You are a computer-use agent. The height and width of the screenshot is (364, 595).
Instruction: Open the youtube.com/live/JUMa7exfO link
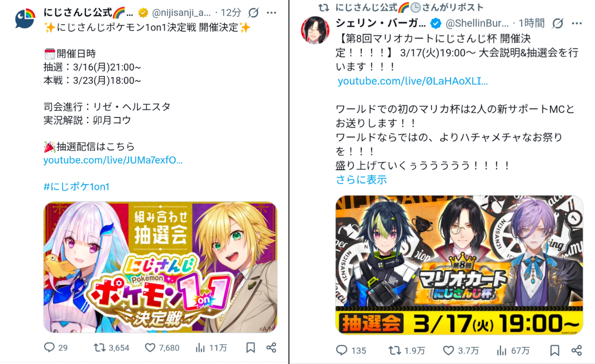[x=113, y=160]
